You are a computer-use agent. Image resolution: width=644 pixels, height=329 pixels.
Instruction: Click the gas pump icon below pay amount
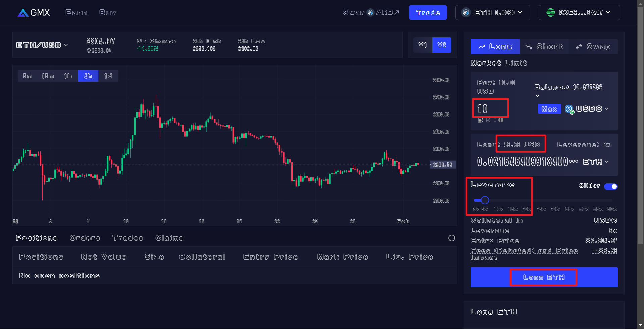pyautogui.click(x=480, y=120)
